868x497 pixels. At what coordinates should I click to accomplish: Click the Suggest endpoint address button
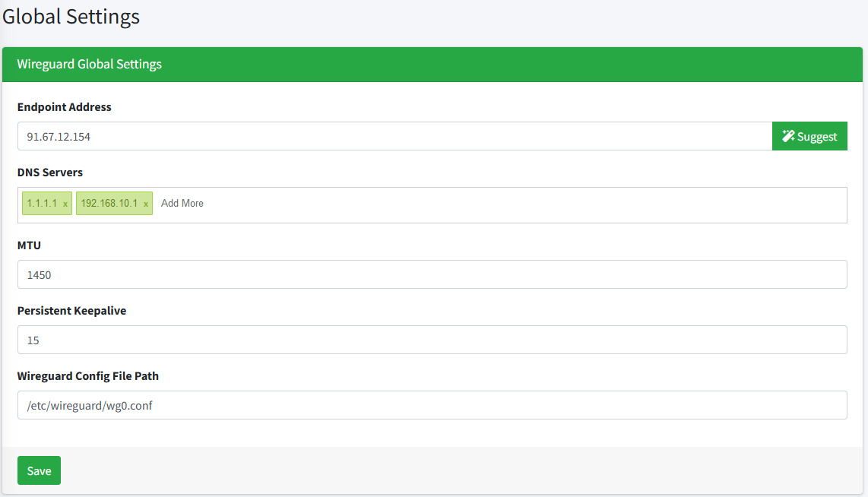click(809, 136)
